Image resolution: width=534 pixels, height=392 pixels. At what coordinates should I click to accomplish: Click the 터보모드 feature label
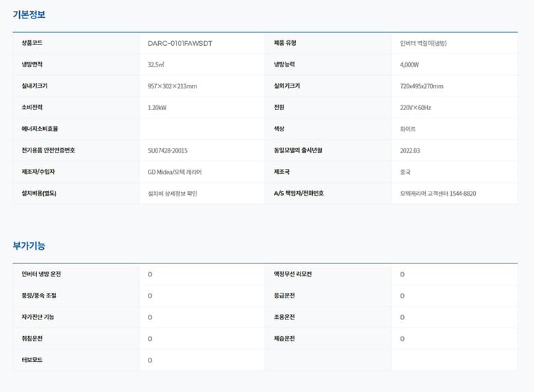pos(32,360)
